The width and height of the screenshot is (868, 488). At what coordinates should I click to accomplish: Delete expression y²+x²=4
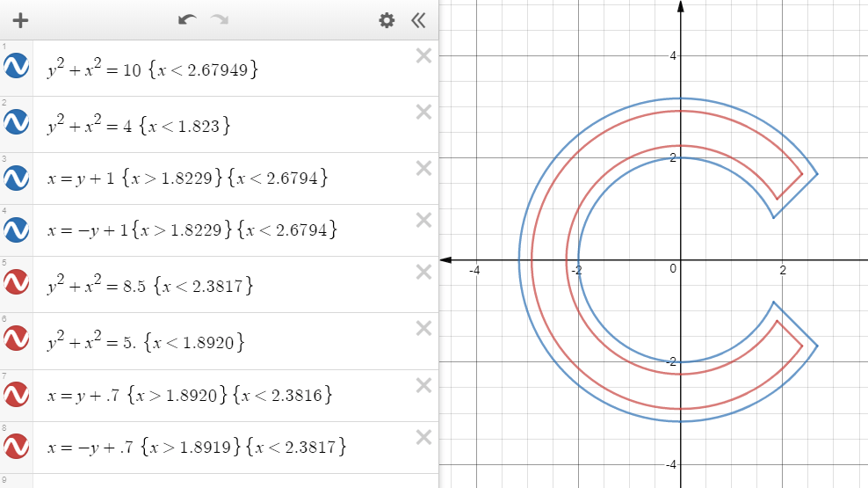point(423,112)
